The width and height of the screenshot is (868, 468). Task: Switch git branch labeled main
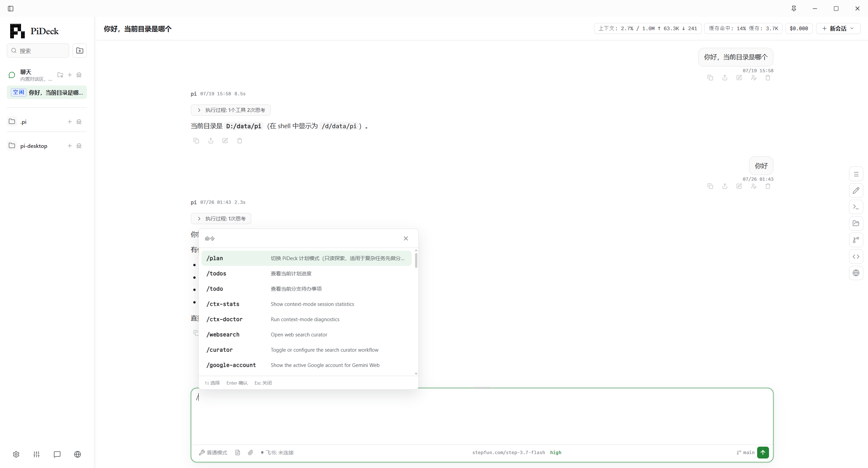(x=745, y=453)
